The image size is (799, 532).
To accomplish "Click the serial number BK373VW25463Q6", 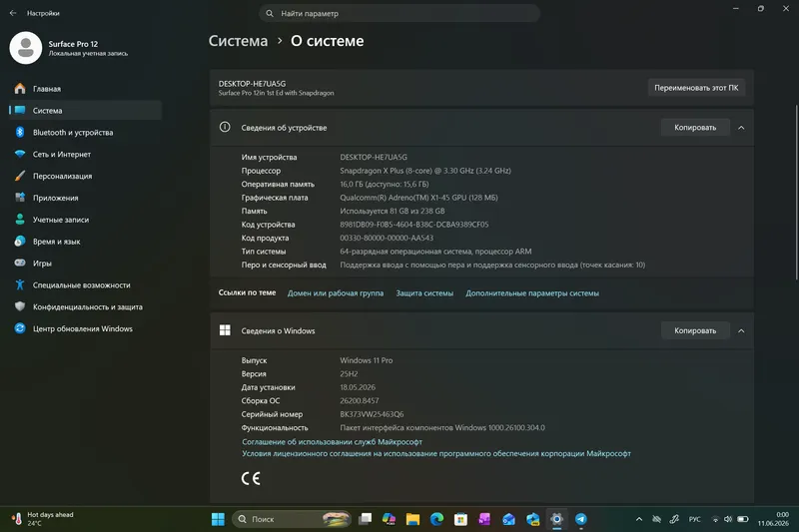I will tap(372, 414).
